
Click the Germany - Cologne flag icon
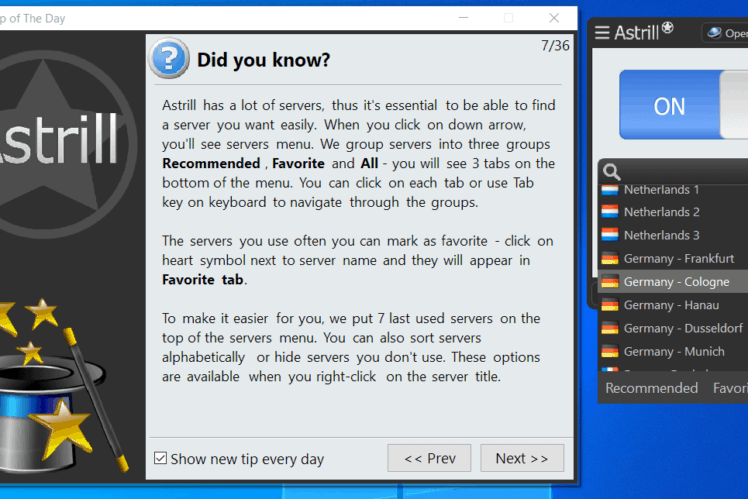pyautogui.click(x=610, y=282)
